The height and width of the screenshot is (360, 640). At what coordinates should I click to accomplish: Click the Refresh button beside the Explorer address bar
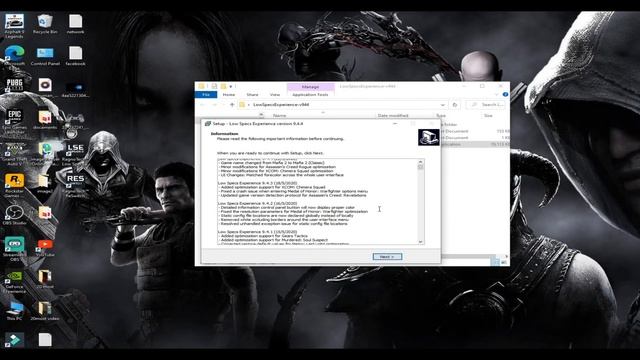455,105
